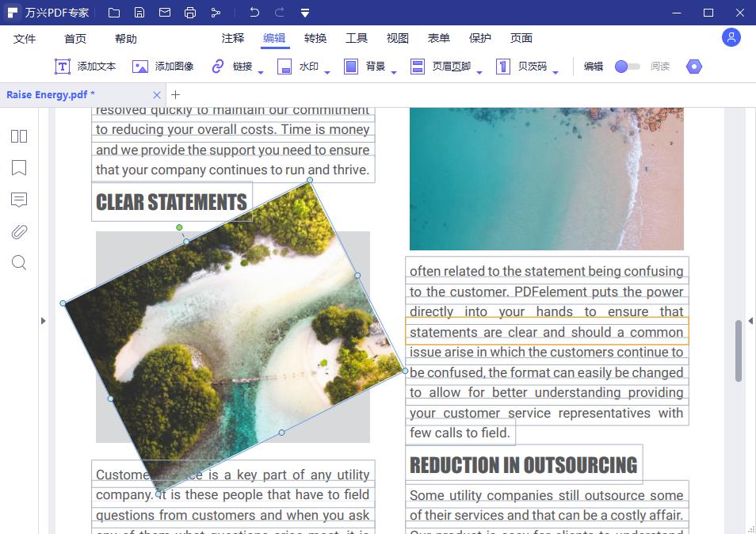The image size is (756, 534).
Task: Click the undo arrow icon
Action: (254, 13)
